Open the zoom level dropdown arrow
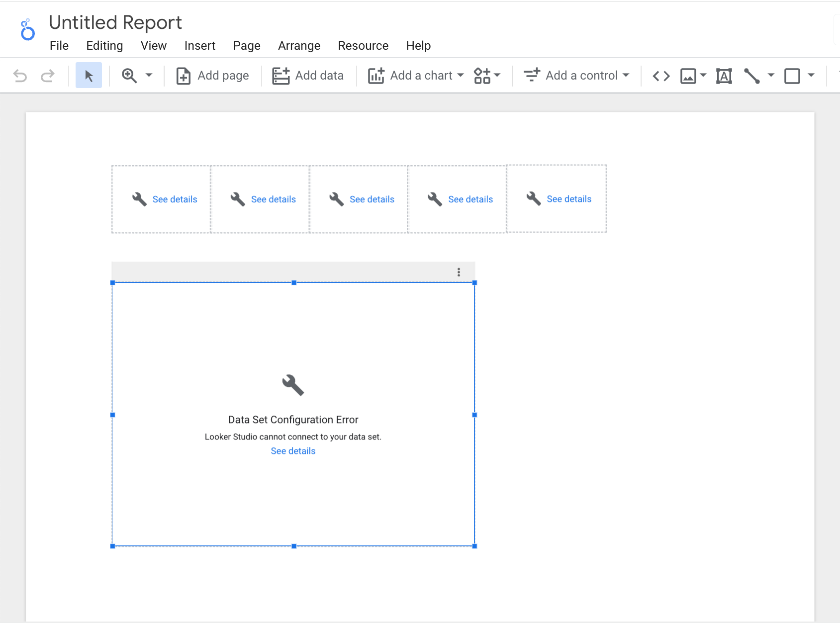 149,76
